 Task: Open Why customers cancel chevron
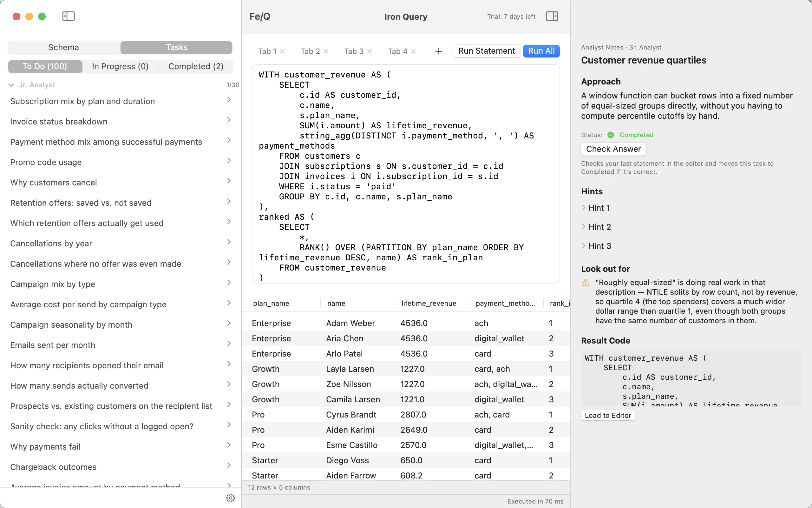pos(229,181)
